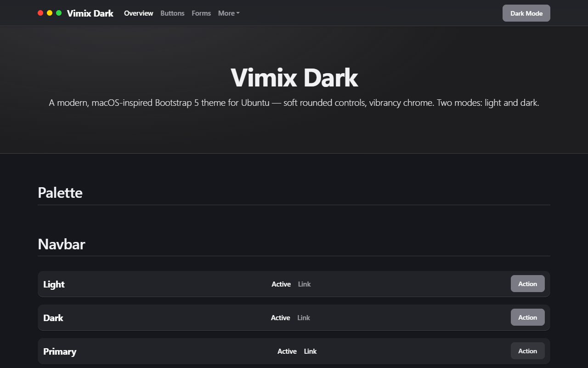Select Active in the Primary navbar
This screenshot has height=368, width=588.
(x=287, y=351)
